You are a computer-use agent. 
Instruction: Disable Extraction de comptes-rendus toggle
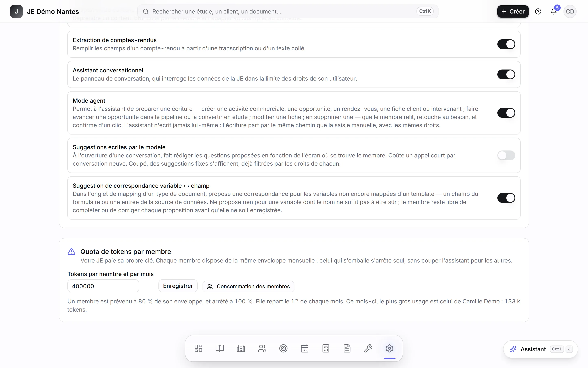click(506, 44)
